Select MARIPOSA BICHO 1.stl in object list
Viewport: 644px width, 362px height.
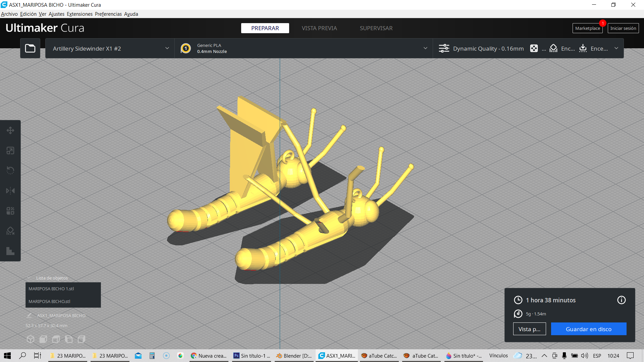pos(51,289)
